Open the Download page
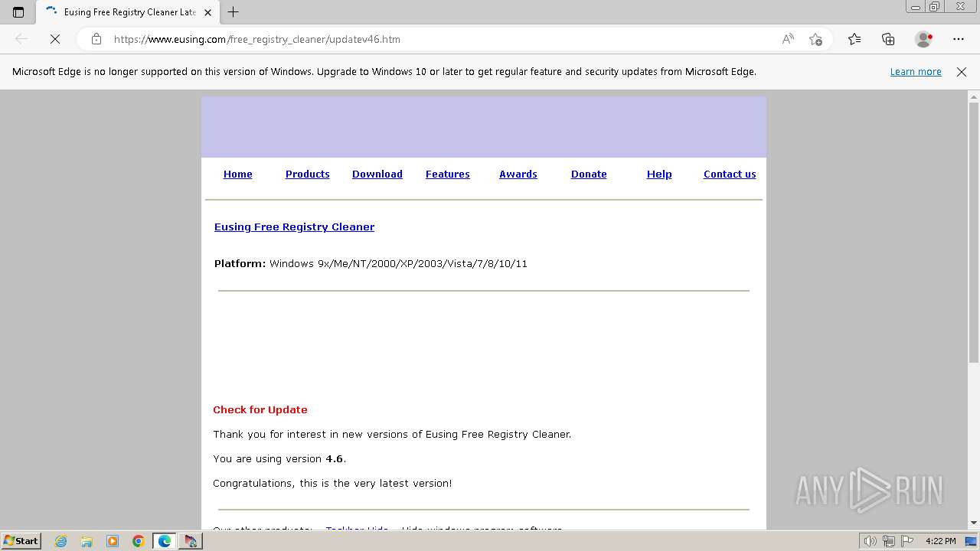 point(377,174)
